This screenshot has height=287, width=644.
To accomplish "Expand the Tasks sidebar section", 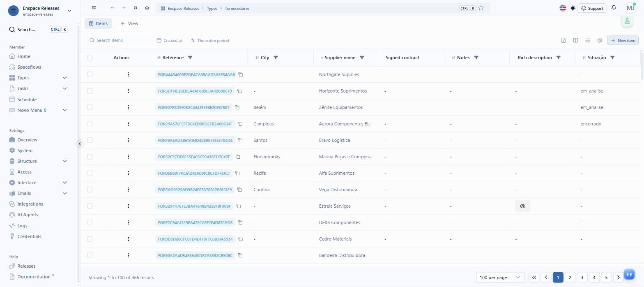I will [64, 88].
